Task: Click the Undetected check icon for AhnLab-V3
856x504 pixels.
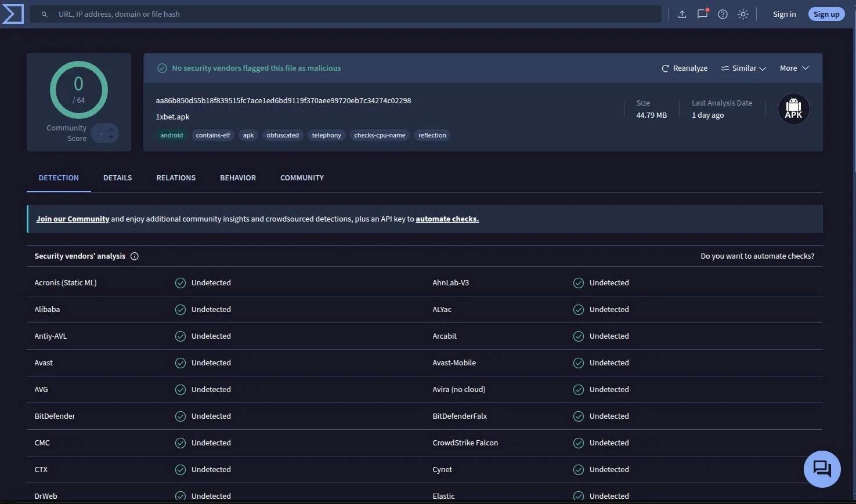Action: pyautogui.click(x=579, y=283)
